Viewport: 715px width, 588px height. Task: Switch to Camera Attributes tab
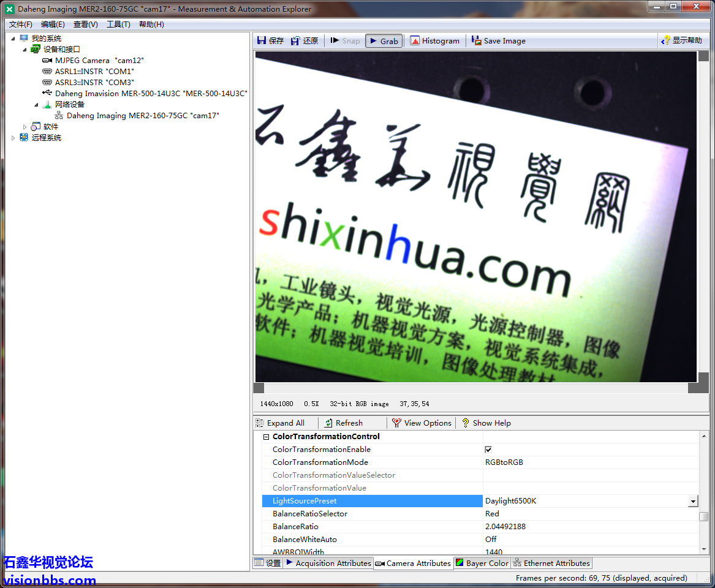click(413, 563)
